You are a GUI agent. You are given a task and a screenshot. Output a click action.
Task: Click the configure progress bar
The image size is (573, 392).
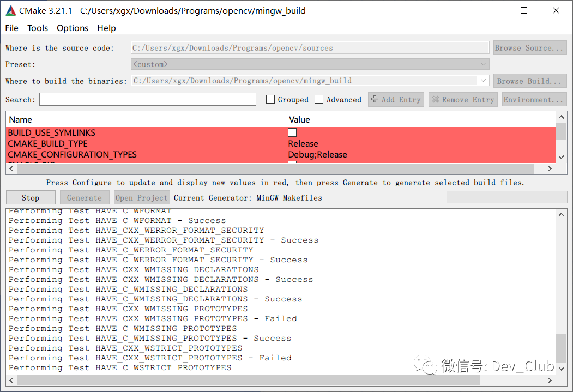pyautogui.click(x=506, y=197)
